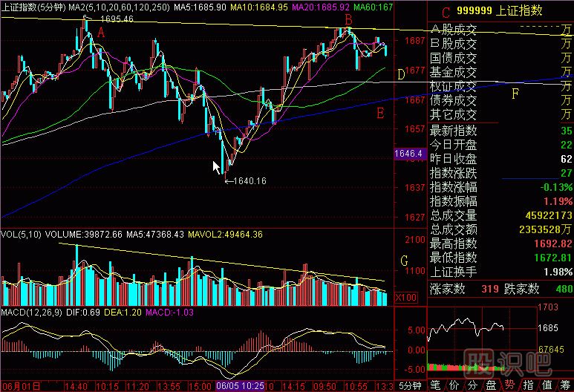Switch to the 指 tab

coord(528,385)
